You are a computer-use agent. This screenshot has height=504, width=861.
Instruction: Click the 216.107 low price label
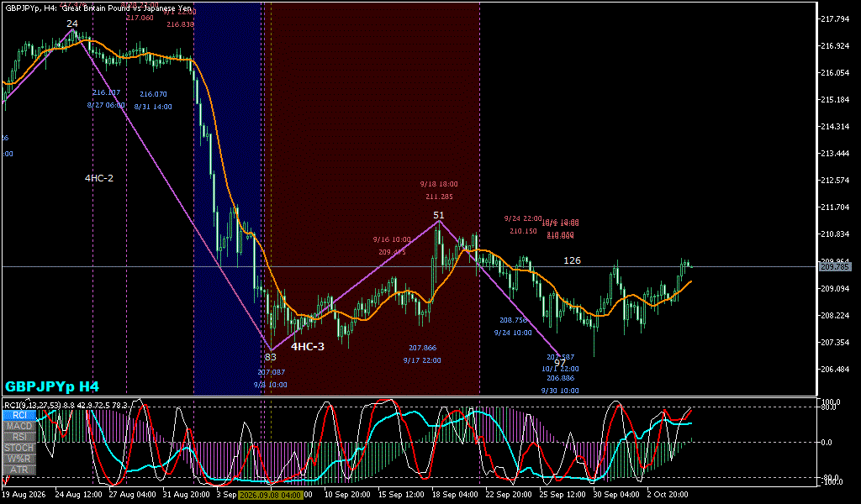pyautogui.click(x=106, y=92)
